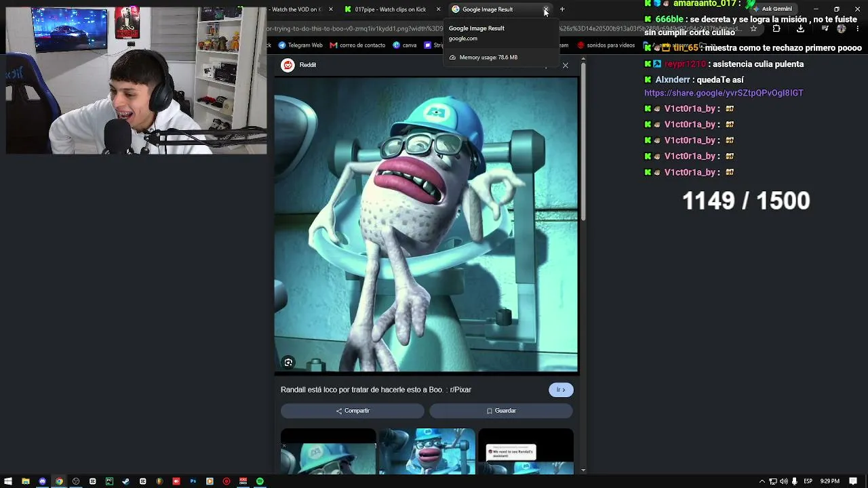Click username AIxnderr in chat
868x488 pixels.
click(x=673, y=80)
